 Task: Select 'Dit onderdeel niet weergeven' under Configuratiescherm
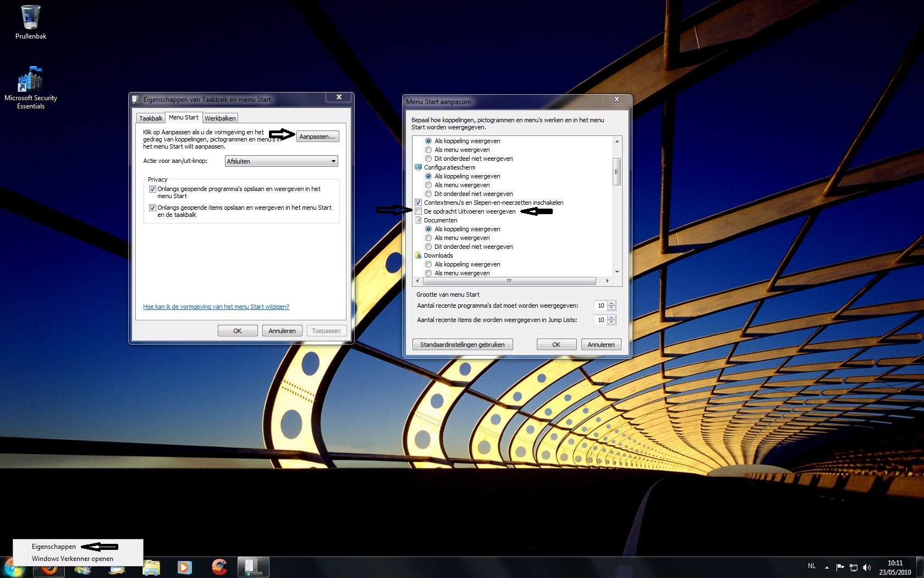point(428,194)
